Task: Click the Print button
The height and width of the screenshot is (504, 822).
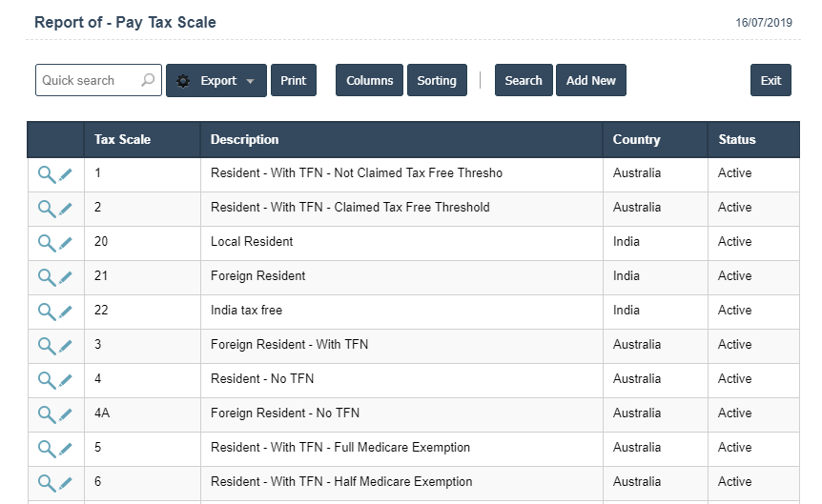Action: pos(293,81)
